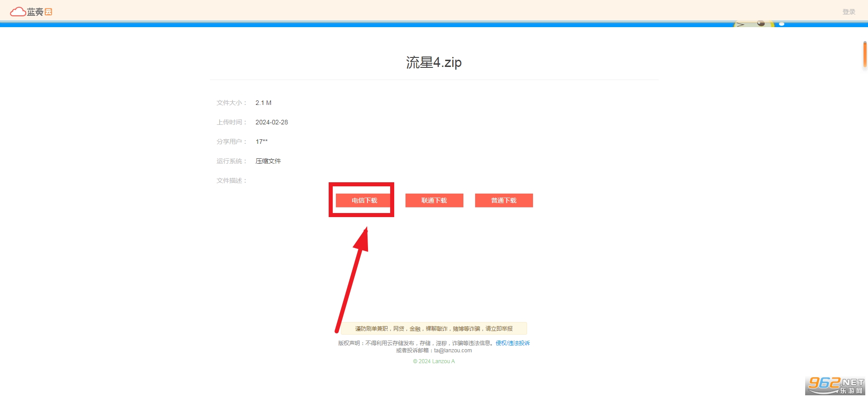Image resolution: width=868 pixels, height=398 pixels.
Task: Open the 侵权/违法投诉 complaint link
Action: (513, 343)
